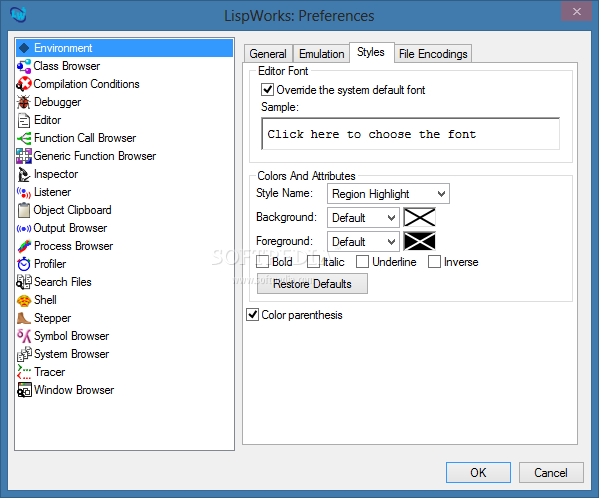Select the Window Browser text label
Viewport: 599px width, 498px height.
point(74,390)
